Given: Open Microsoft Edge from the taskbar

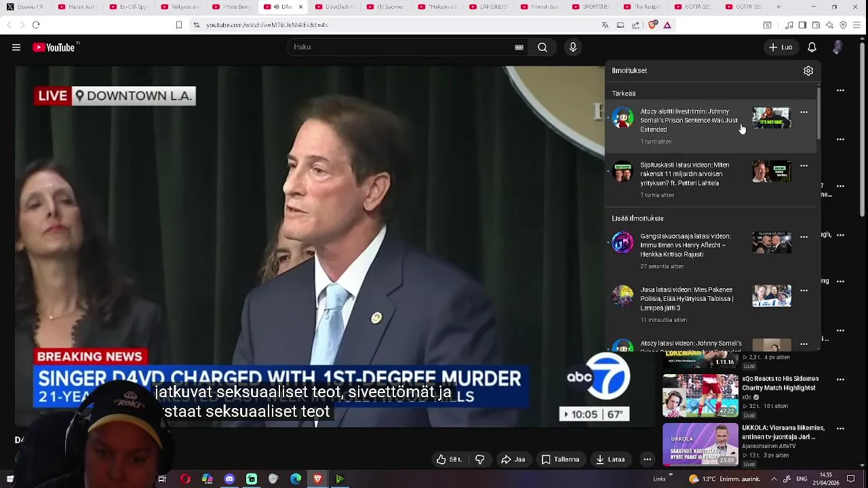Looking at the screenshot, I should 296,479.
